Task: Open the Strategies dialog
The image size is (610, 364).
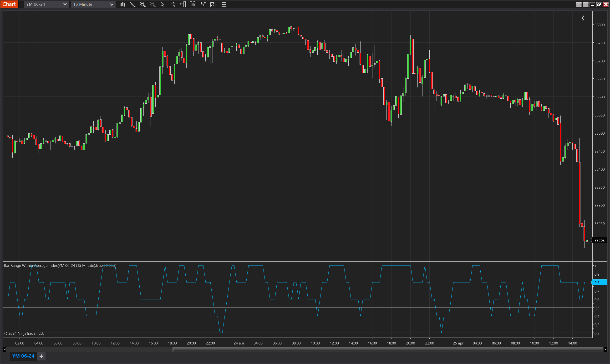Action: pyautogui.click(x=213, y=5)
